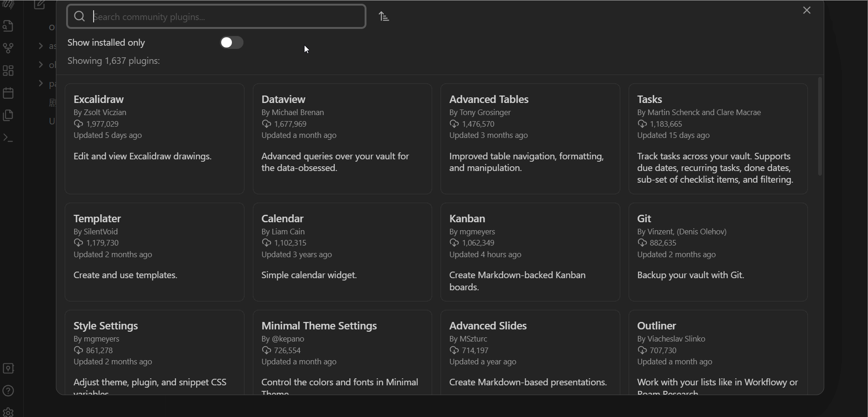868x417 pixels.
Task: Click "By Viacheslav Slinko" author text
Action: [671, 339]
